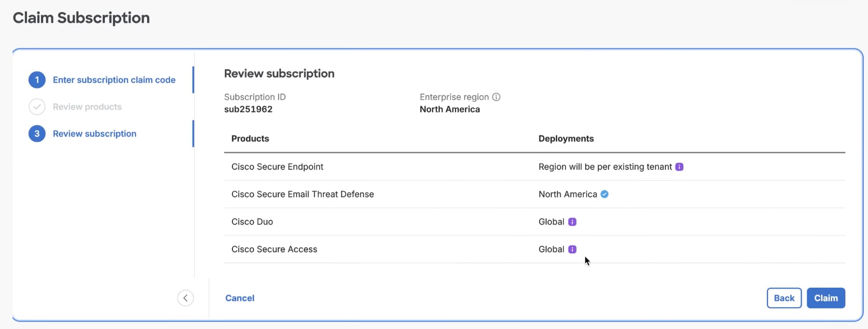Image resolution: width=868 pixels, height=329 pixels.
Task: Click the Review subscription heading
Action: [x=279, y=74]
